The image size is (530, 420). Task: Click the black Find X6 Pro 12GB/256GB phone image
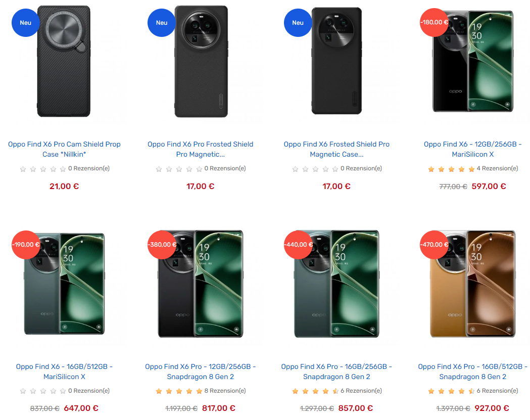tap(201, 284)
